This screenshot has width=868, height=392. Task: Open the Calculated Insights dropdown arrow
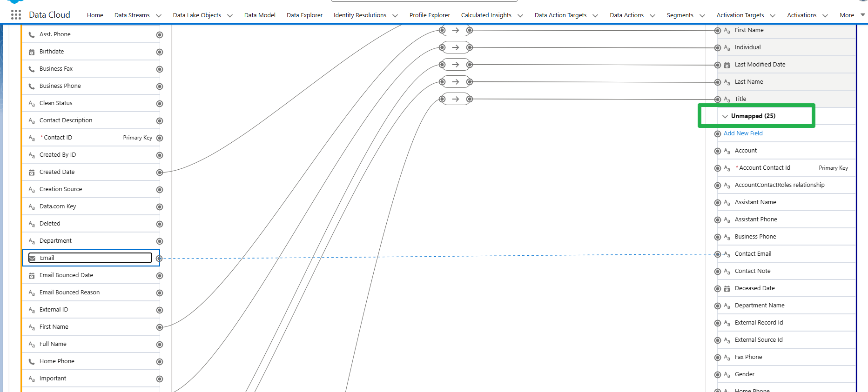(x=520, y=15)
